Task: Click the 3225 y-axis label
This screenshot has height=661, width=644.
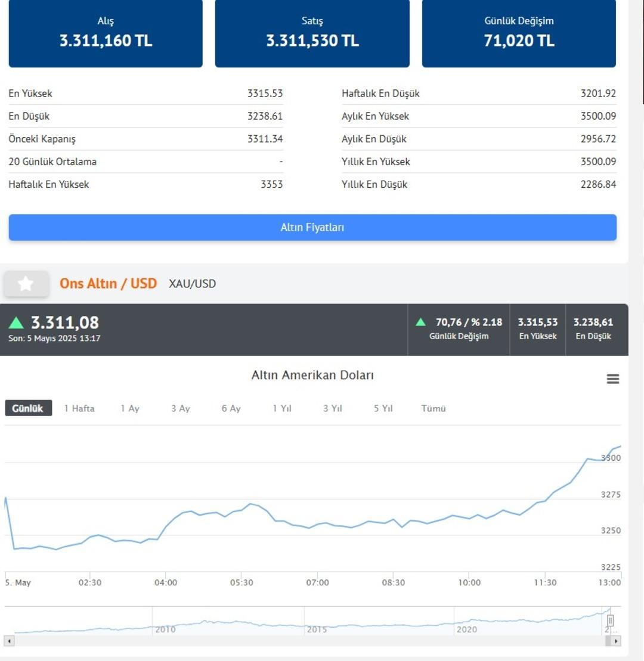Action: (611, 567)
